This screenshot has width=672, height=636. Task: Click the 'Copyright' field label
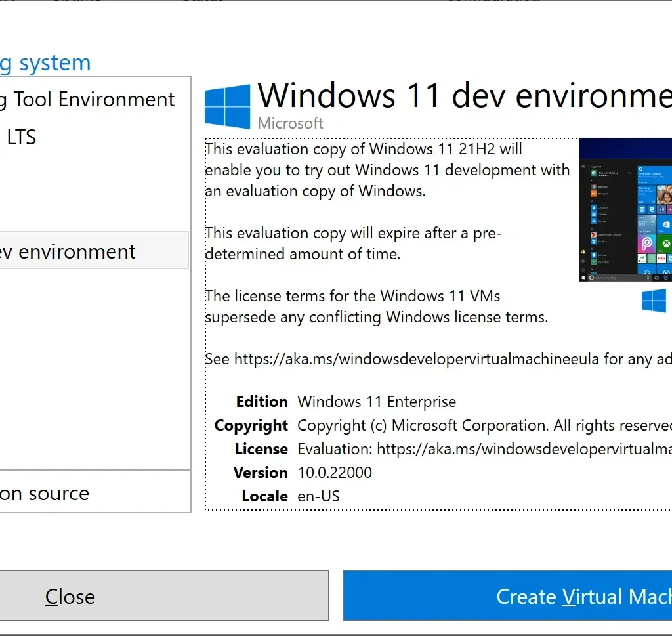(251, 425)
